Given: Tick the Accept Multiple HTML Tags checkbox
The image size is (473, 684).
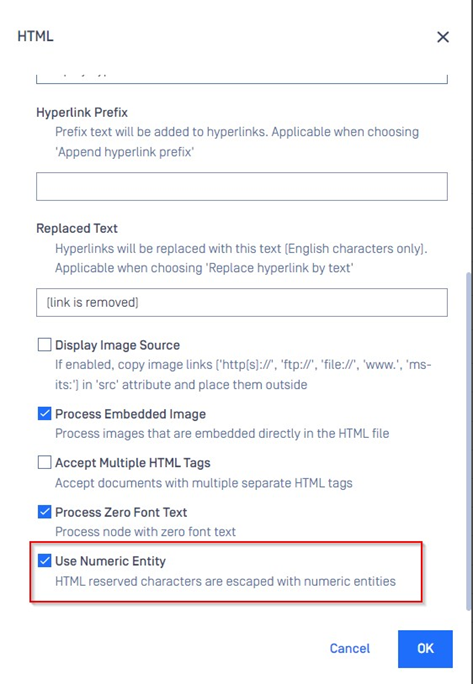Looking at the screenshot, I should point(45,462).
